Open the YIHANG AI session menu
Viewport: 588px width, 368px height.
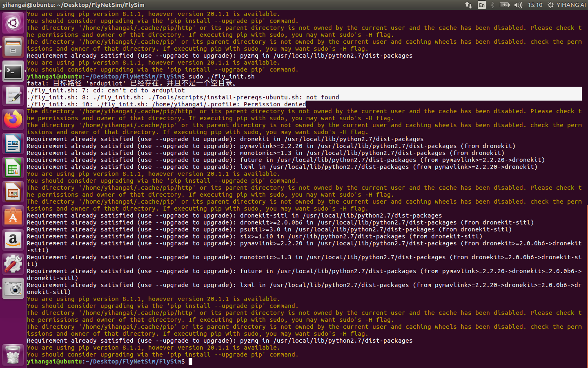click(x=566, y=5)
